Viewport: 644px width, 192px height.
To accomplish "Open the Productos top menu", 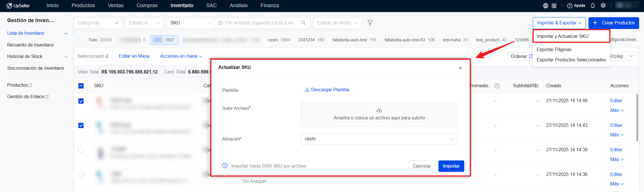I will click(x=83, y=5).
